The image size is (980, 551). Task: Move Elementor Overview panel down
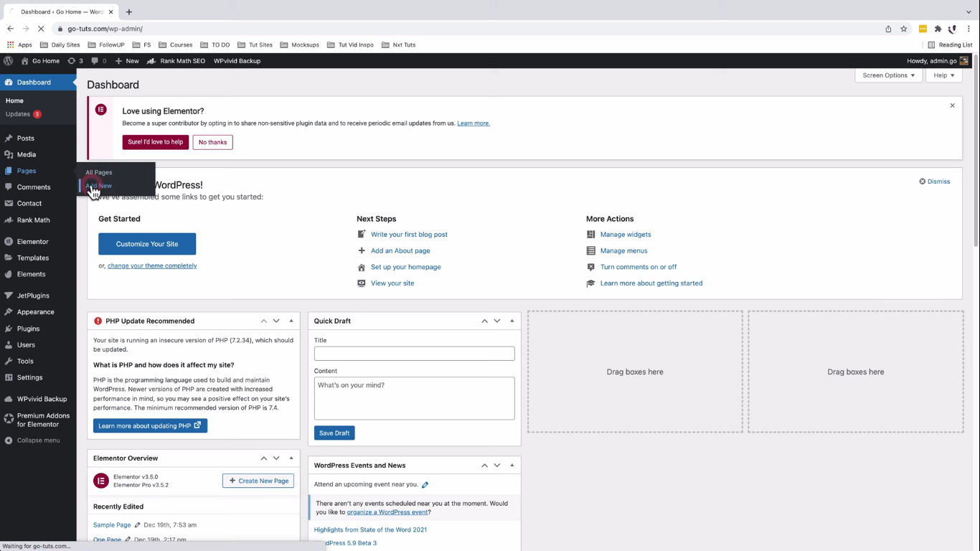(x=276, y=458)
